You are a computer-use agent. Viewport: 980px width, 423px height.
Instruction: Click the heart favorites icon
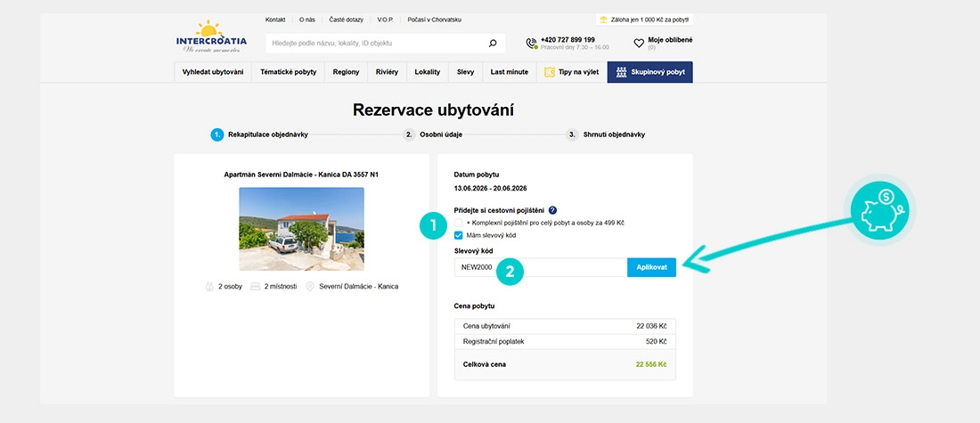pyautogui.click(x=639, y=43)
